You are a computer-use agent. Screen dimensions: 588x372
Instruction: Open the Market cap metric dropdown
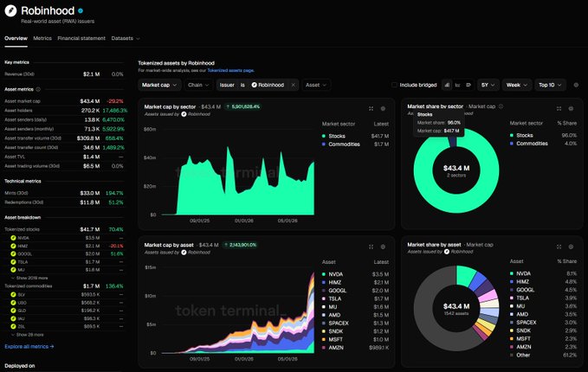coord(159,85)
